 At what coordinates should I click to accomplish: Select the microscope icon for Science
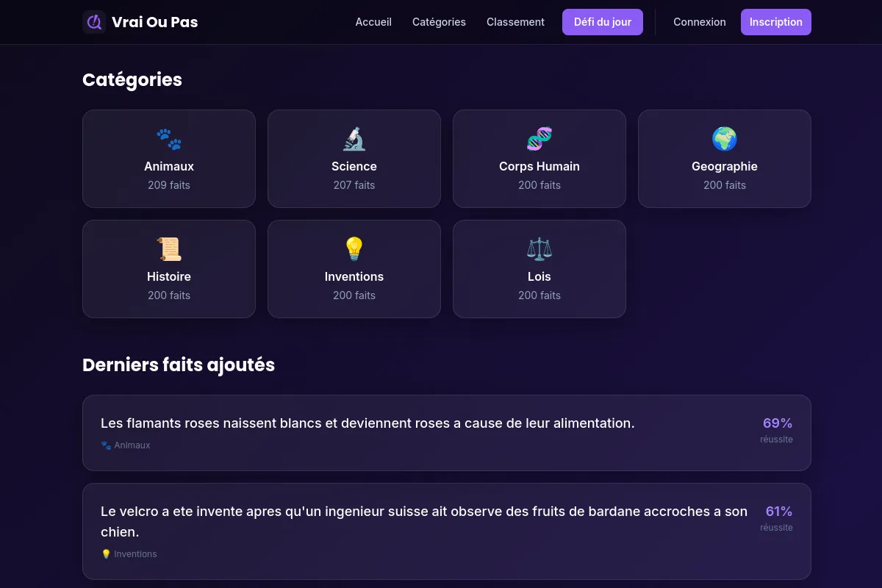354,139
